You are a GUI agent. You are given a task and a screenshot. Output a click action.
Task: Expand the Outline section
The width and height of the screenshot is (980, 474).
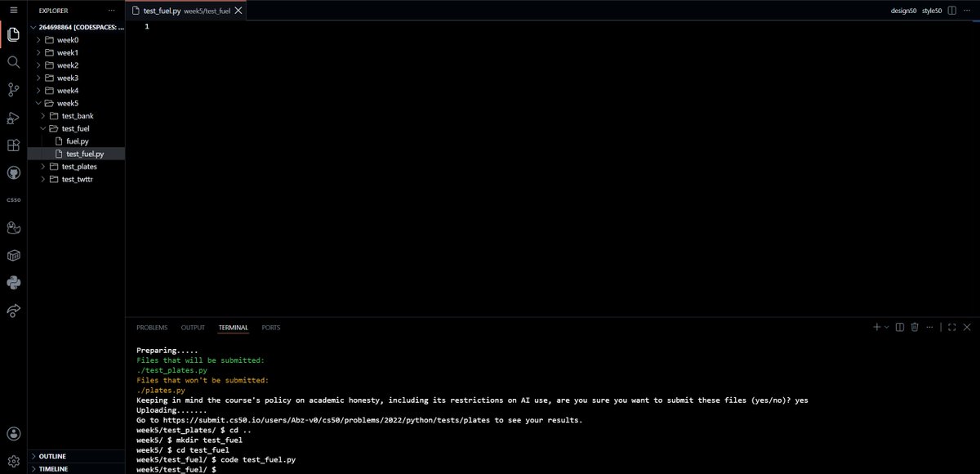coord(76,456)
